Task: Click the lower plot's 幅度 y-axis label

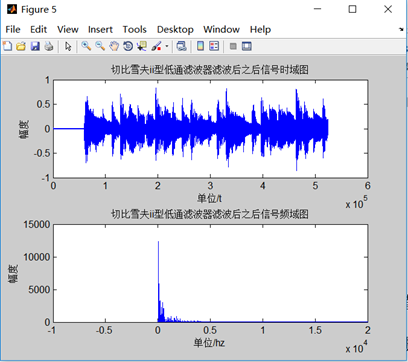Action: pyautogui.click(x=13, y=274)
